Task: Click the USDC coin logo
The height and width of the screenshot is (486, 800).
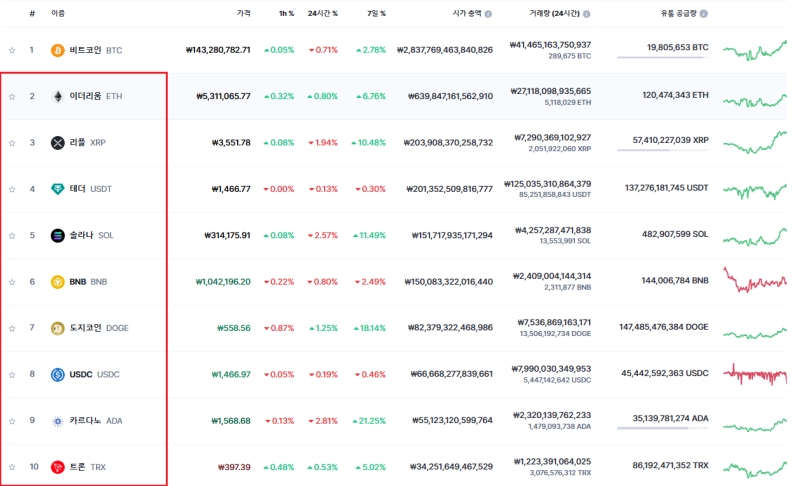Action: [x=58, y=375]
